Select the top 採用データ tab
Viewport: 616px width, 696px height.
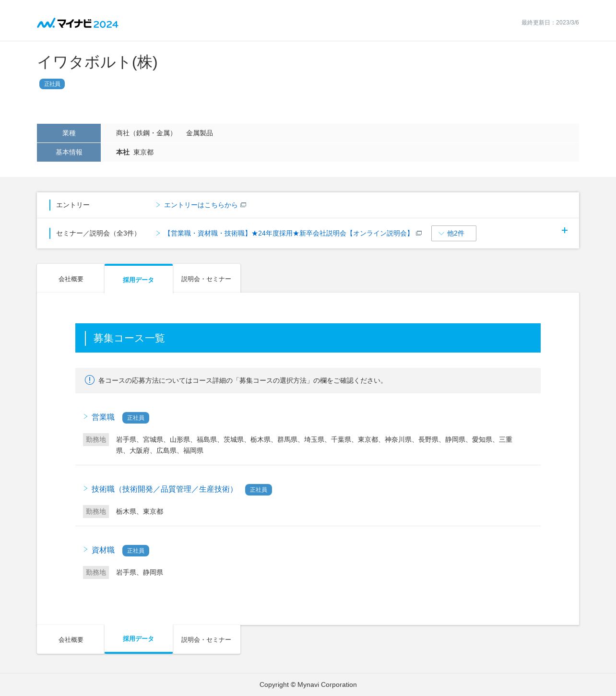139,279
